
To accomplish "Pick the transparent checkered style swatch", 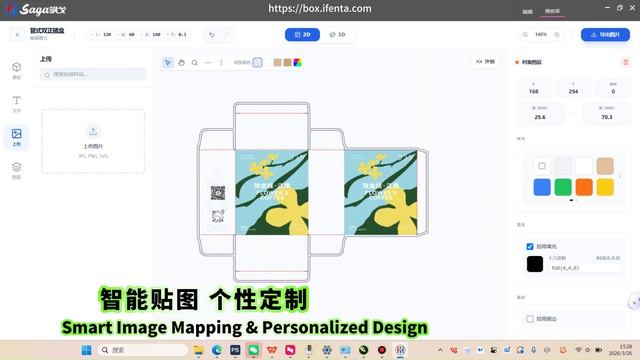I will 563,166.
